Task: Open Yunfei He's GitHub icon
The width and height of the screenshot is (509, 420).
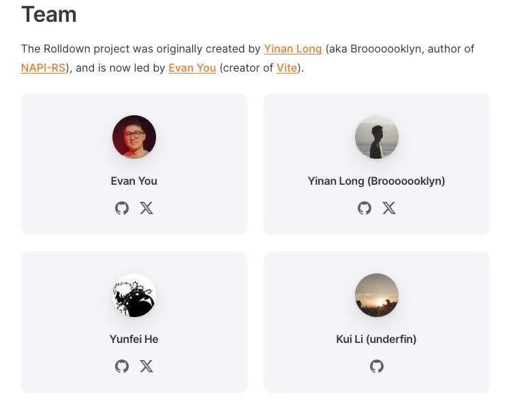Action: coord(122,366)
